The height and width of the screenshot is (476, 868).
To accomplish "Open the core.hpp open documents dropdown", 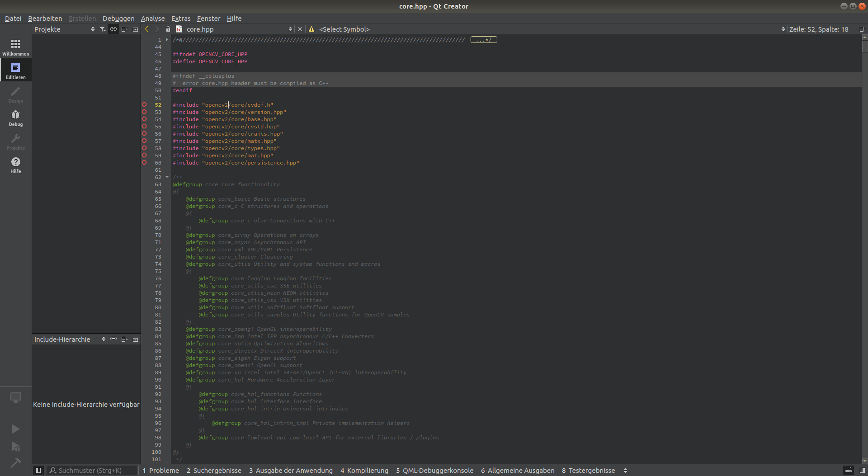I will [x=239, y=29].
